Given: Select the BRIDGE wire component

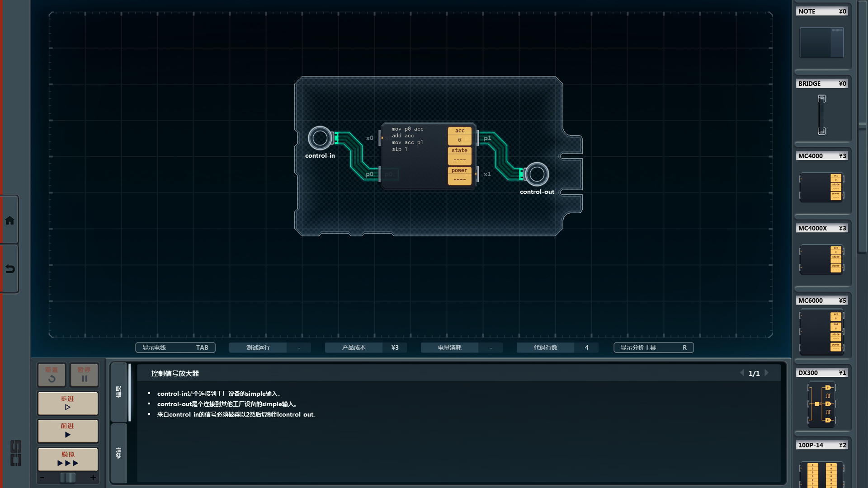Looking at the screenshot, I should 821,114.
